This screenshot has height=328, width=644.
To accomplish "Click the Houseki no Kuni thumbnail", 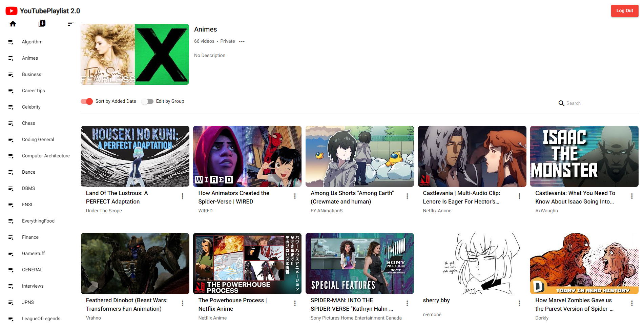I will coord(135,156).
